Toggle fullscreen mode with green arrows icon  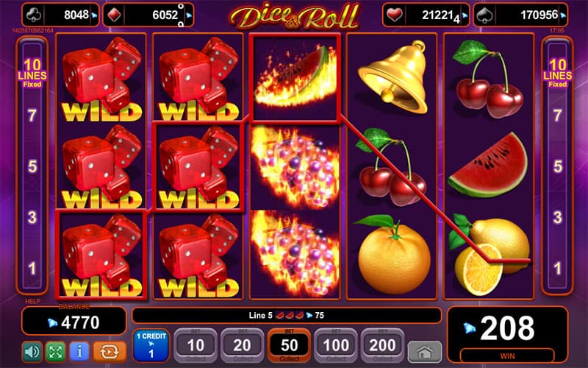[x=56, y=352]
